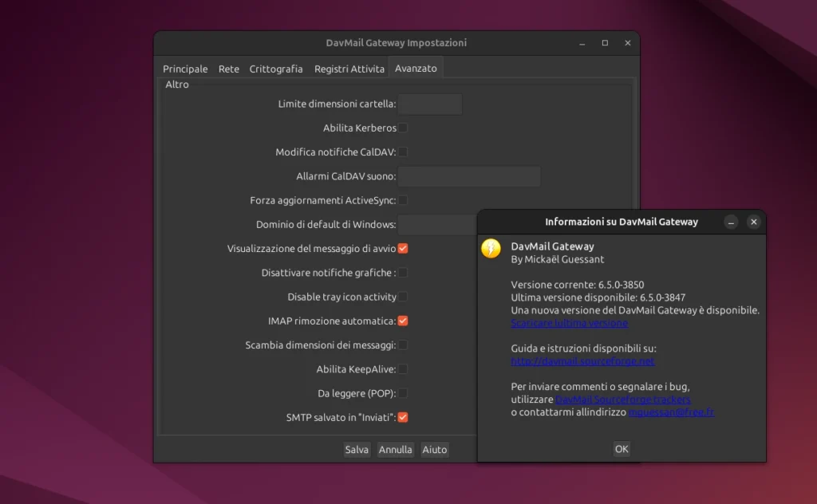Viewport: 817px width, 504px height.
Task: Open the Registri Attivita tab
Action: [349, 69]
